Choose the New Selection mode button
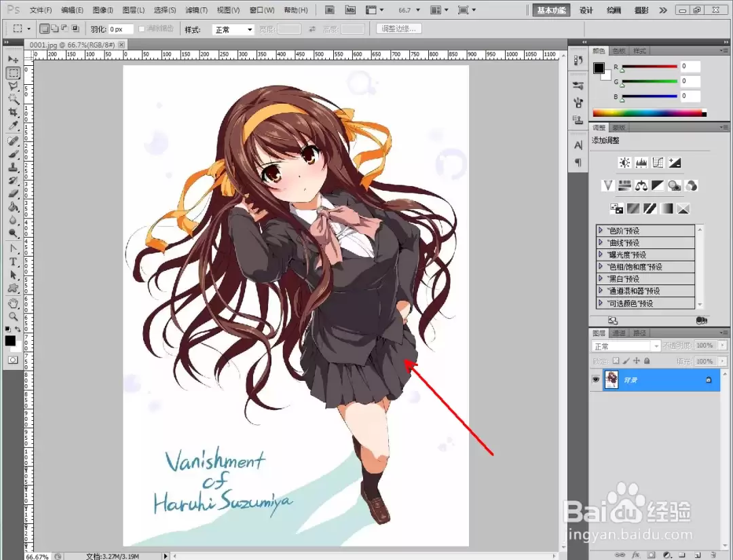The width and height of the screenshot is (733, 560). tap(44, 29)
